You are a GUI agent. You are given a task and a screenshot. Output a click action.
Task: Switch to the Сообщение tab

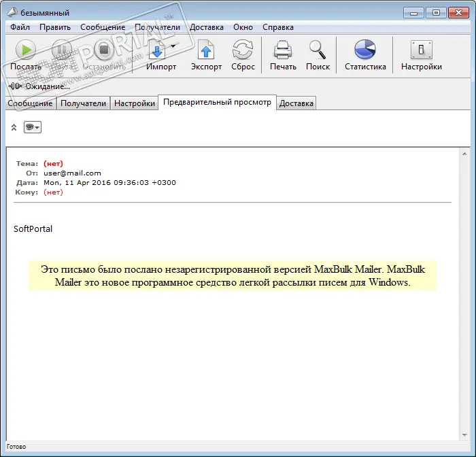pos(31,103)
